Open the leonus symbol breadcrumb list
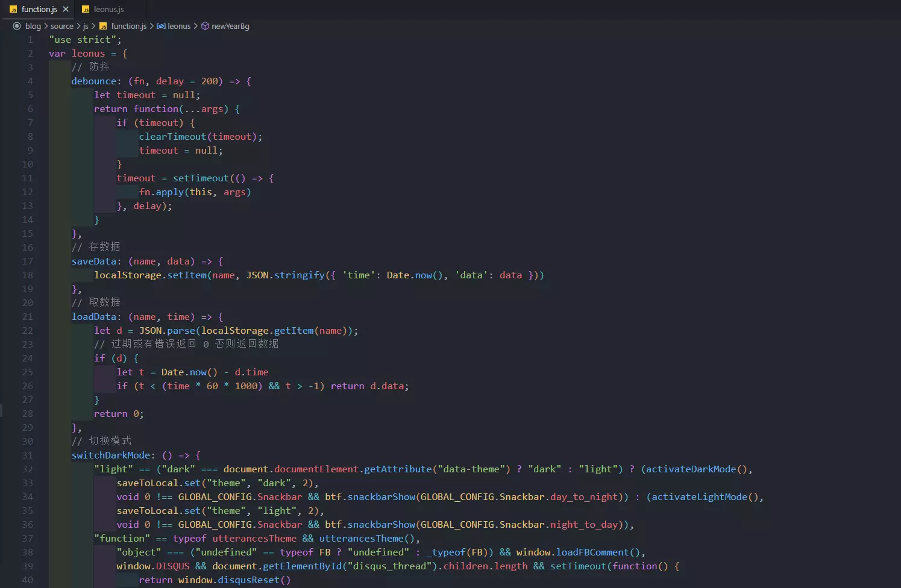The height and width of the screenshot is (588, 901). (179, 26)
